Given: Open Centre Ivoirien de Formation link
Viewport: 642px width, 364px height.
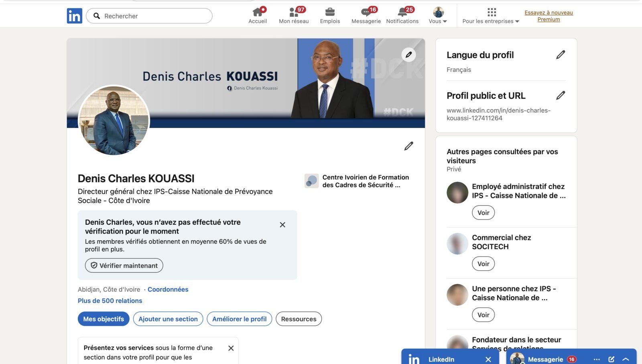Looking at the screenshot, I should click(x=366, y=181).
